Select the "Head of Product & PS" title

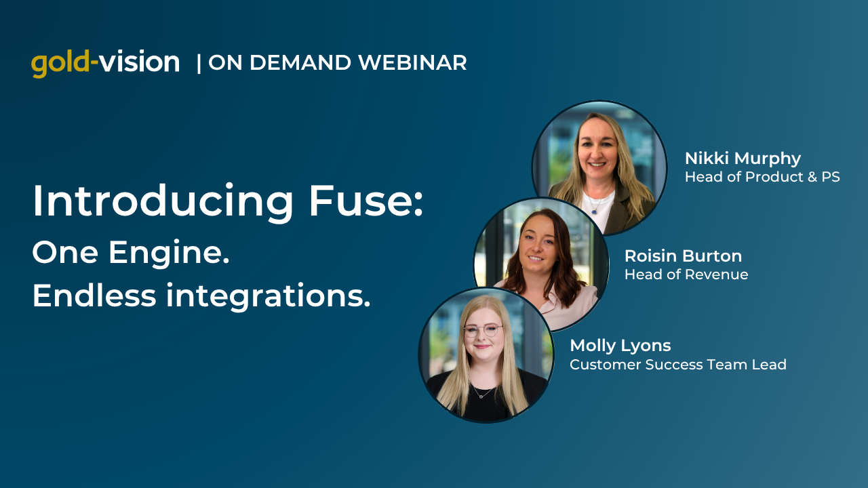click(x=762, y=178)
